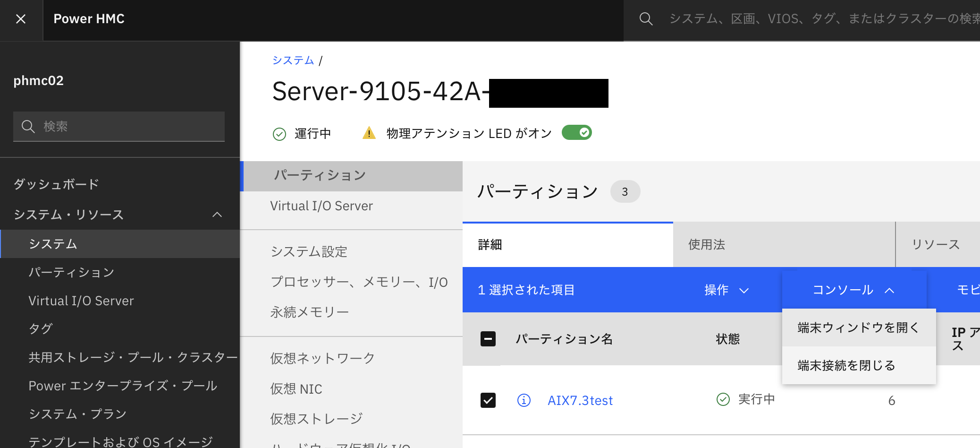Select 端末ウィンドウを開く from the console menu
This screenshot has width=980, height=448.
(x=857, y=327)
